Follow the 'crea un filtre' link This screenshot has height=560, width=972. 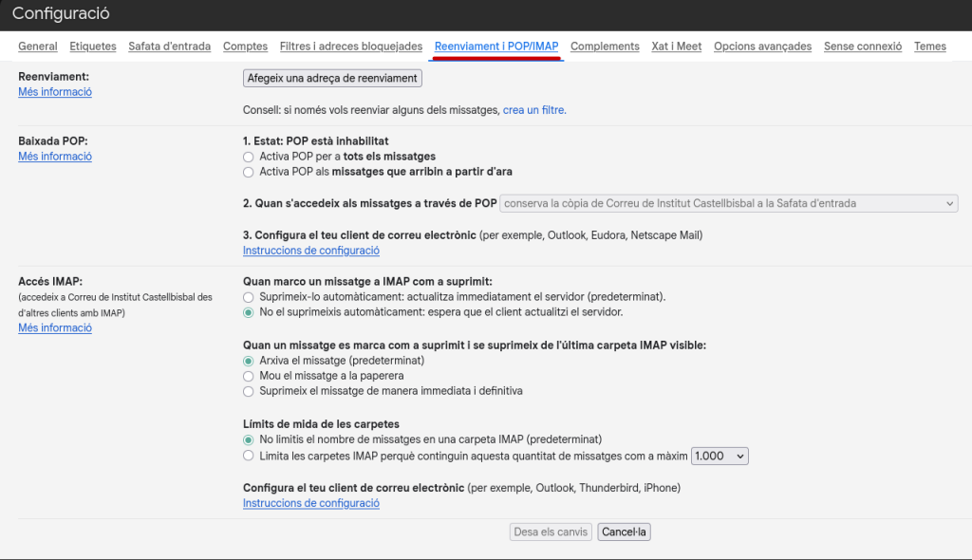pos(533,110)
